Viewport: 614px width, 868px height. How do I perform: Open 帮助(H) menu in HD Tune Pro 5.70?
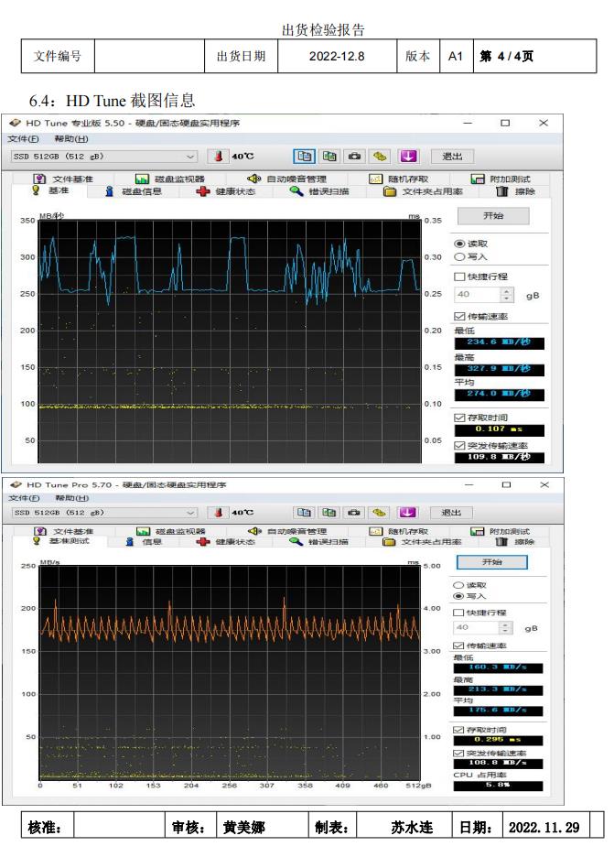click(x=71, y=498)
